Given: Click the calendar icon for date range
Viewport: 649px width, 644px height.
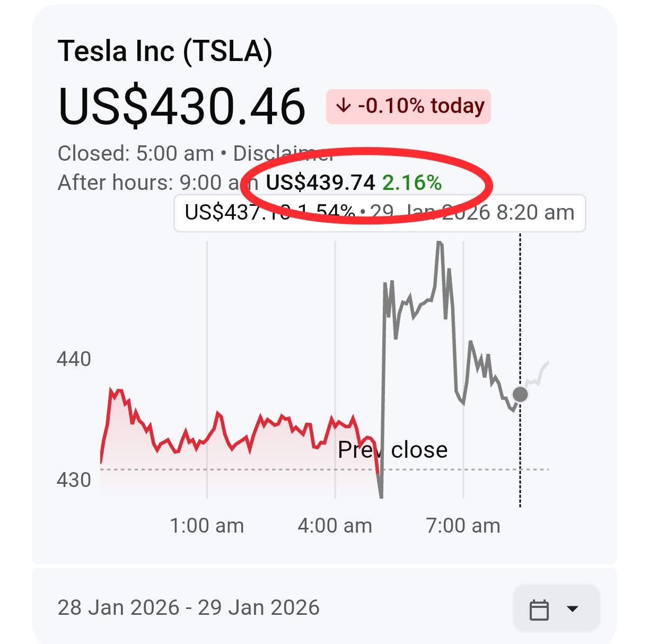Looking at the screenshot, I should point(539,610).
